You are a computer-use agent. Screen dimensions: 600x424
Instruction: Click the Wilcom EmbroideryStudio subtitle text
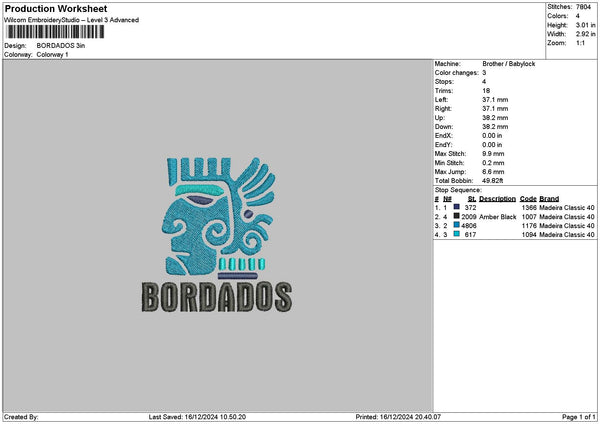72,20
